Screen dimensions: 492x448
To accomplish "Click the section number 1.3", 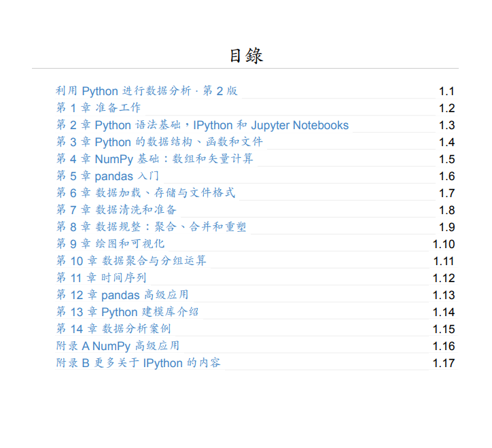I will 446,125.
